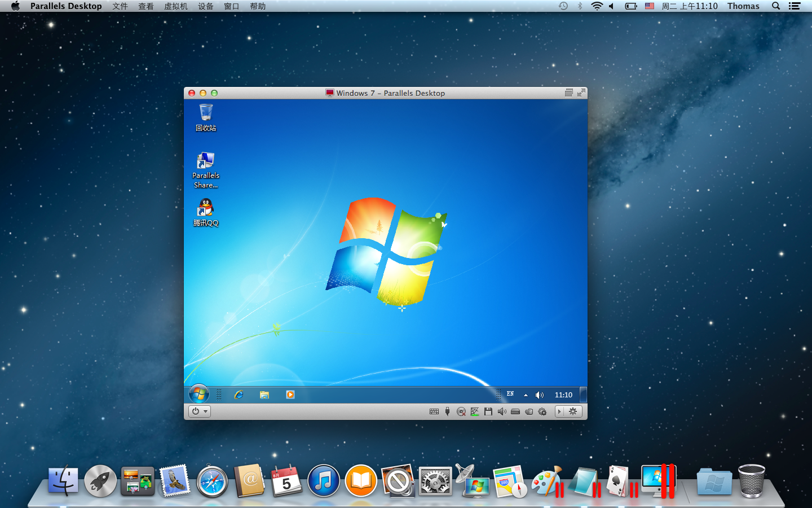
Task: Launch Internet Explorer from Windows taskbar
Action: (239, 395)
